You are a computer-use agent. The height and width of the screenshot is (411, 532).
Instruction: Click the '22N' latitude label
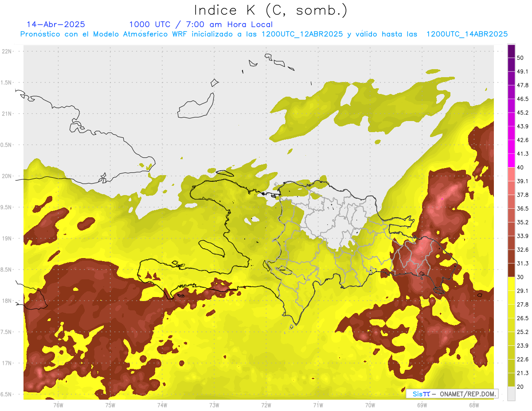(7, 51)
